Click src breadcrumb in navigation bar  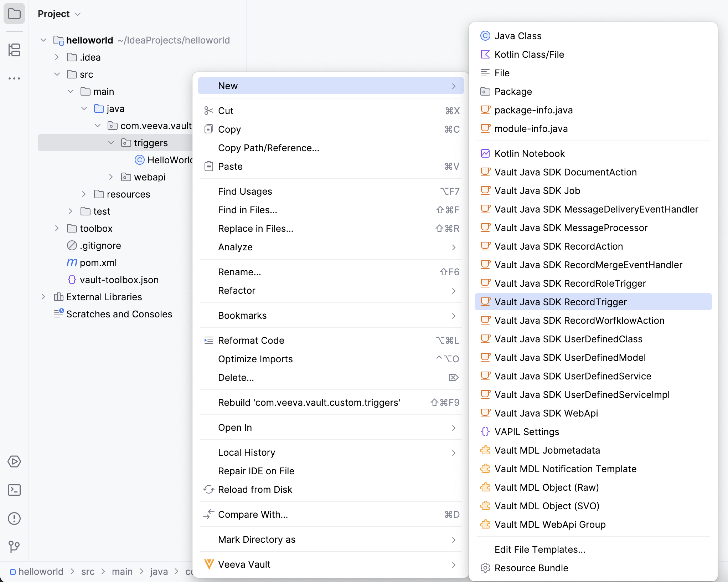point(88,572)
